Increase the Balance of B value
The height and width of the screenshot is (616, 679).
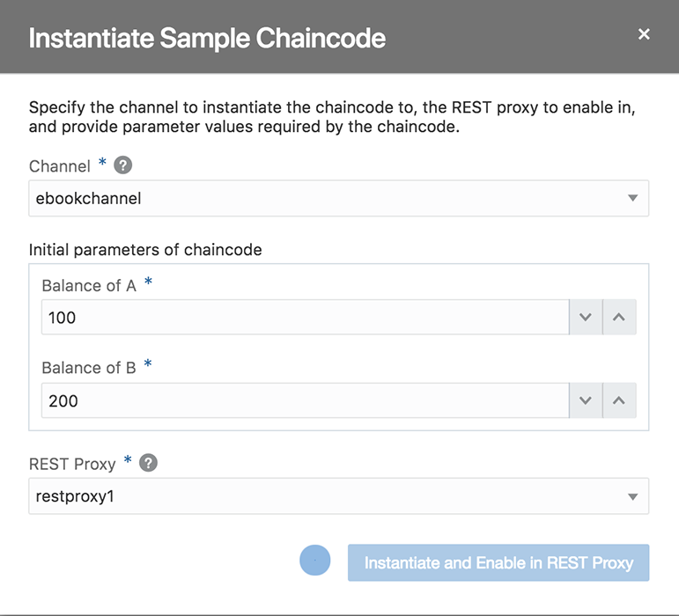619,400
